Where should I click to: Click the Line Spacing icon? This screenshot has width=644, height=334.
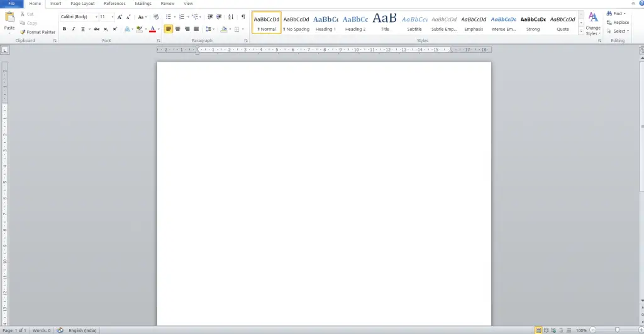[x=209, y=29]
